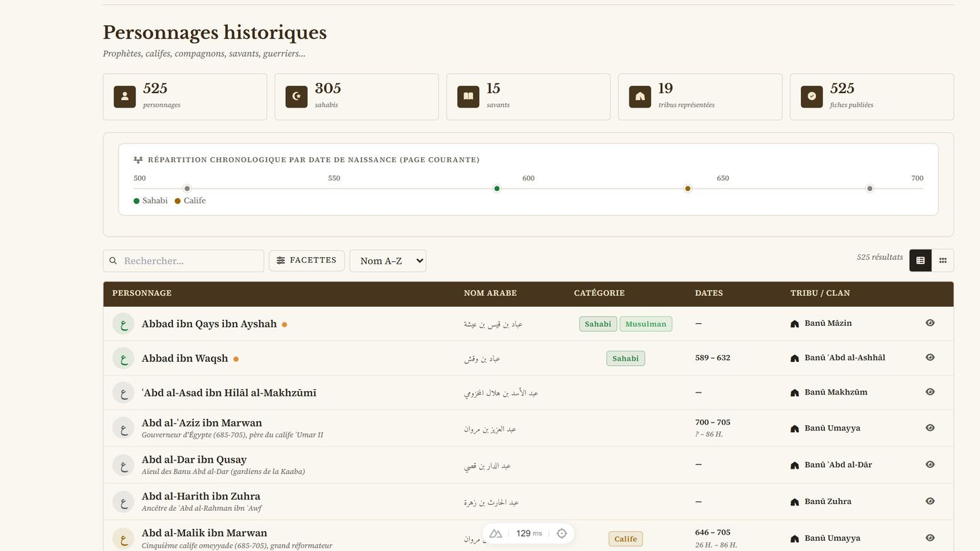Click the Musulman category badge
Image resolution: width=980 pixels, height=551 pixels.
[646, 324]
